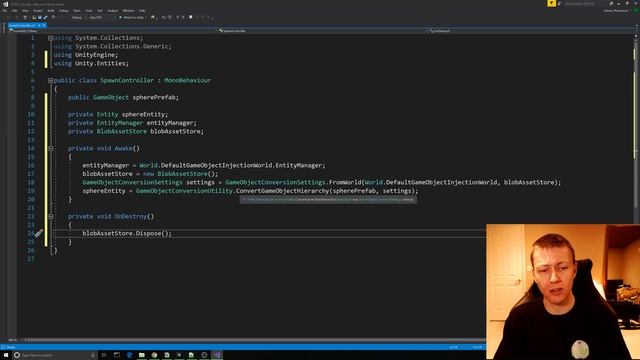Open the Analyze menu
Viewport: 640px width, 360px height.
(113, 11)
